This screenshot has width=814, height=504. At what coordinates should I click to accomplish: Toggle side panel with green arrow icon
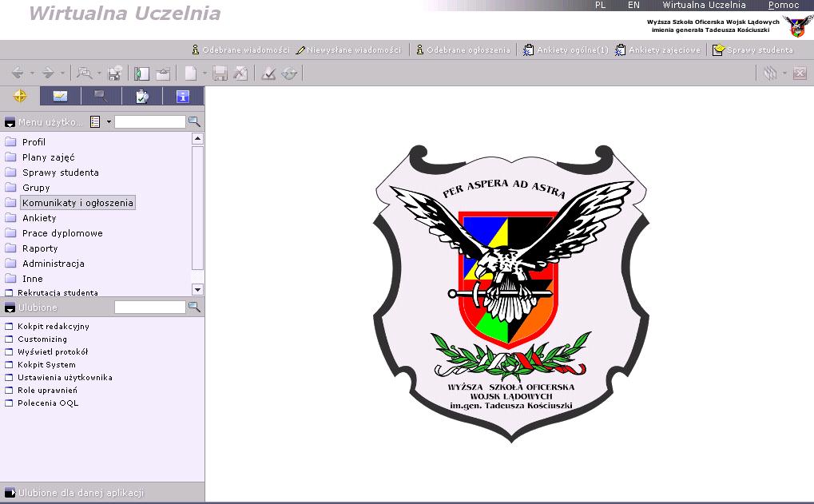point(141,73)
